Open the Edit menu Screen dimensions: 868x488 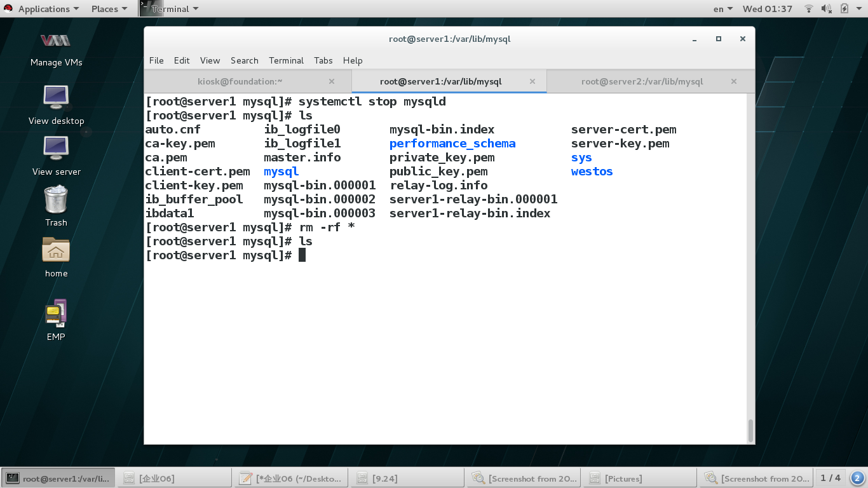(x=182, y=60)
